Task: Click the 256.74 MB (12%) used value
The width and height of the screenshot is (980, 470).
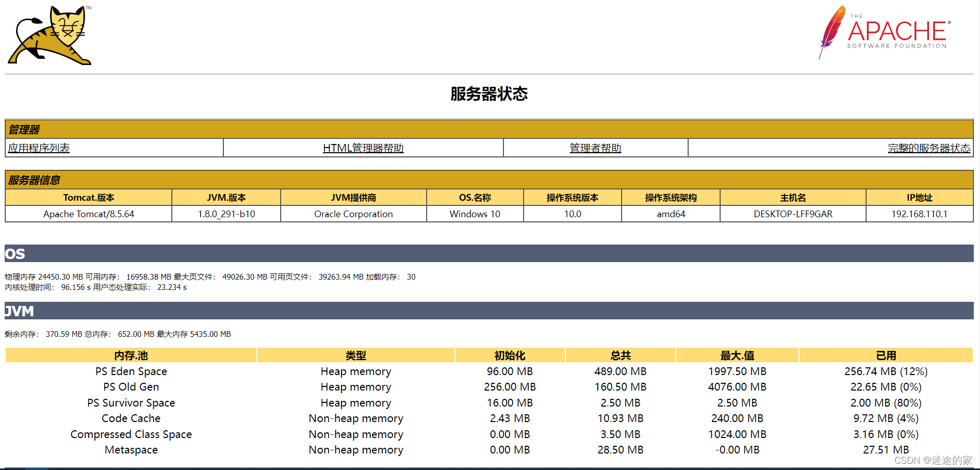Action: point(886,371)
